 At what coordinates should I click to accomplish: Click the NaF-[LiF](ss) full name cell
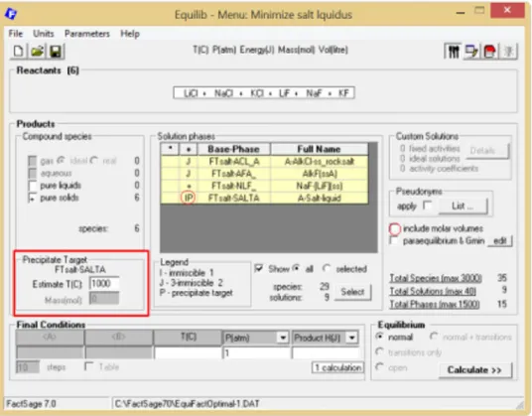pyautogui.click(x=320, y=186)
